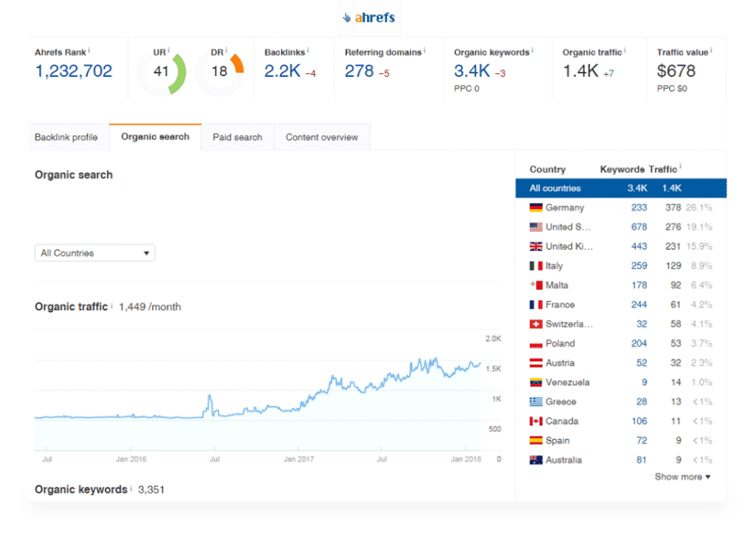Click the Canada flag icon
The height and width of the screenshot is (537, 756).
[536, 421]
